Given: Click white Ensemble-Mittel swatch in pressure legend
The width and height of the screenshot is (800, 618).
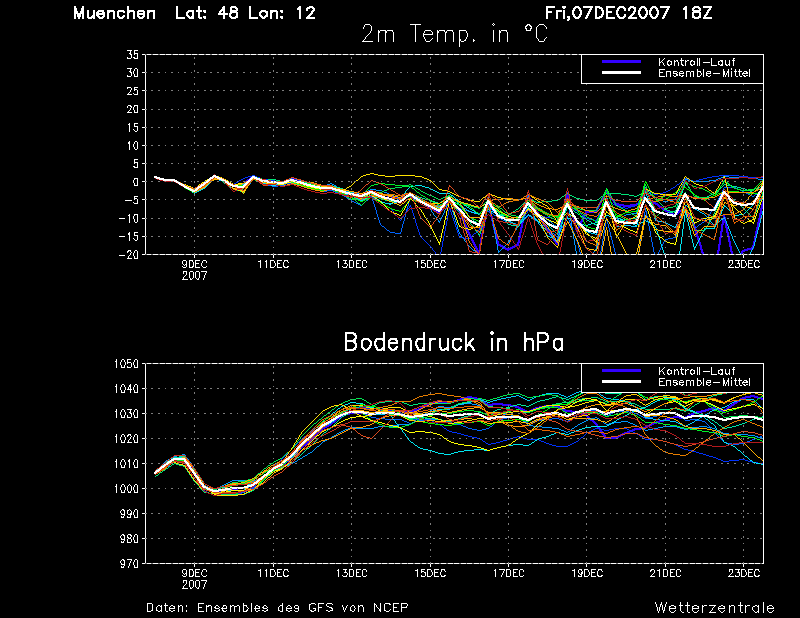Looking at the screenshot, I should [621, 382].
